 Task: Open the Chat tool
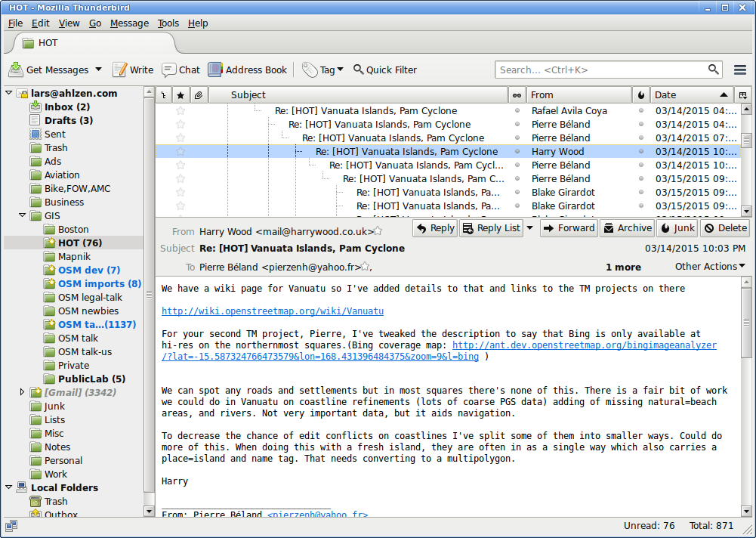point(181,70)
